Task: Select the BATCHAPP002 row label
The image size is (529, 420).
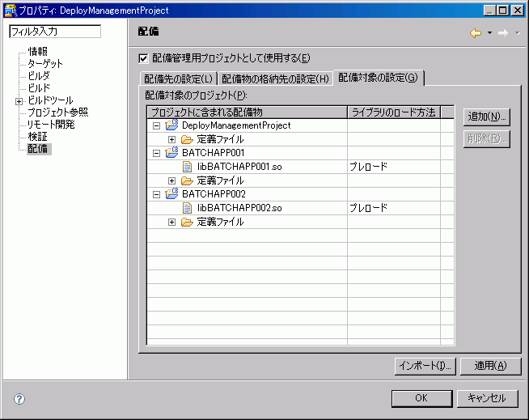Action: (214, 194)
